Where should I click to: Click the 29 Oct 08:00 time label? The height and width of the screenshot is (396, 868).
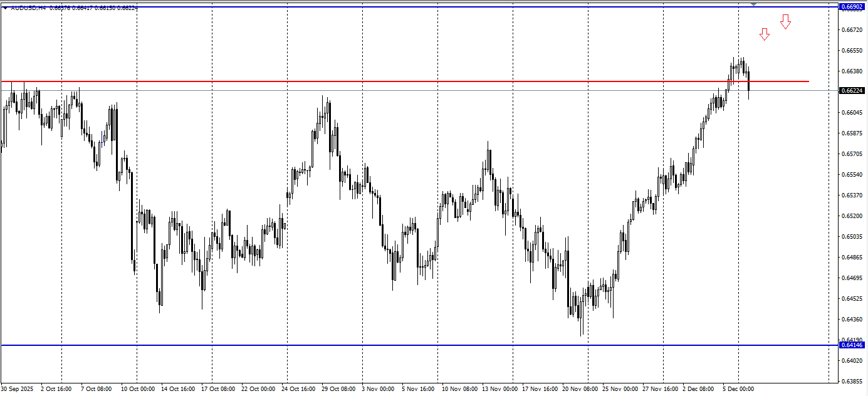coord(338,389)
